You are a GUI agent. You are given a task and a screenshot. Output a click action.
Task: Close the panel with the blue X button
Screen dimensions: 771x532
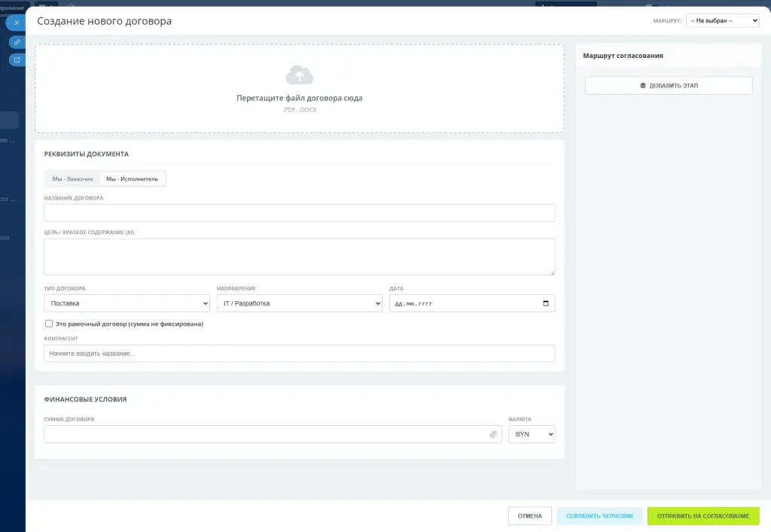(x=17, y=23)
